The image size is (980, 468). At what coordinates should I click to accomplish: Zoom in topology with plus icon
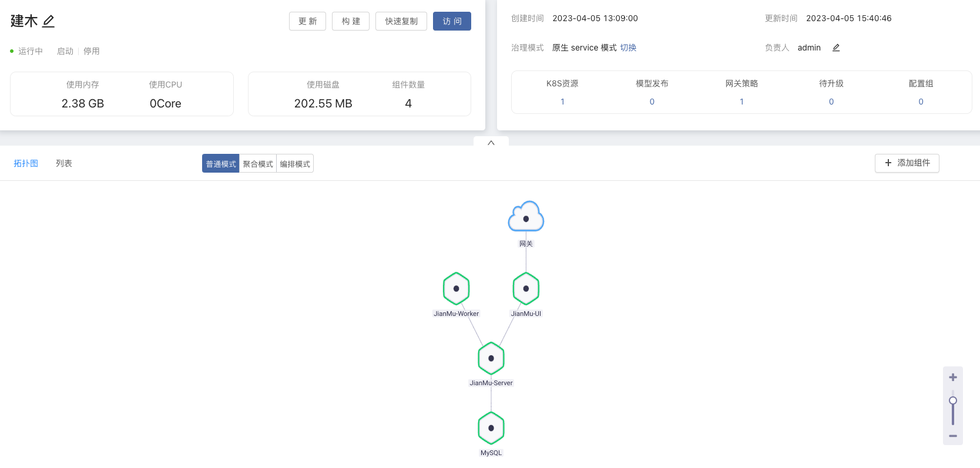(x=953, y=377)
